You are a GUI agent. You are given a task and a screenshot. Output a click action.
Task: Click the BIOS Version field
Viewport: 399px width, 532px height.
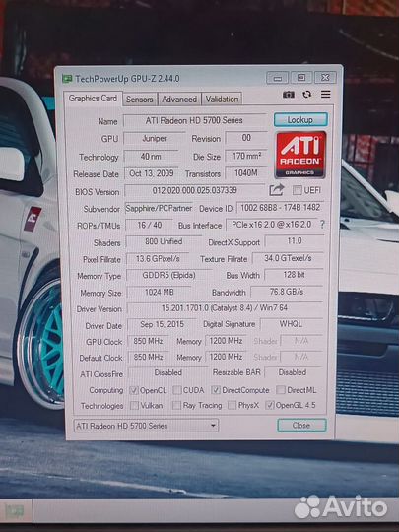(195, 190)
